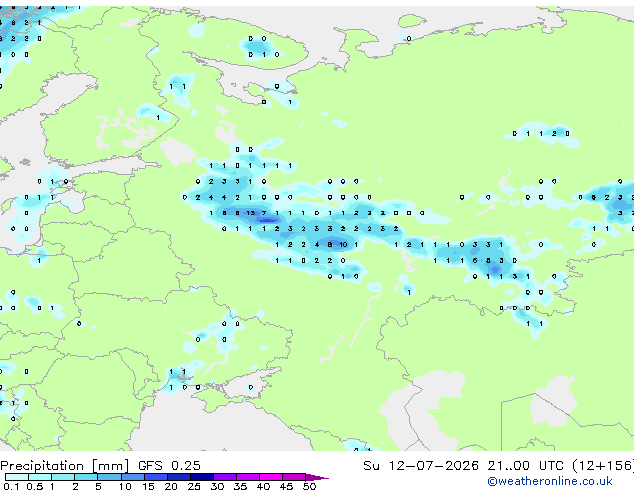Click the 0.5–1 mm legend swatch
The height and width of the screenshot is (490, 634).
[40, 477]
